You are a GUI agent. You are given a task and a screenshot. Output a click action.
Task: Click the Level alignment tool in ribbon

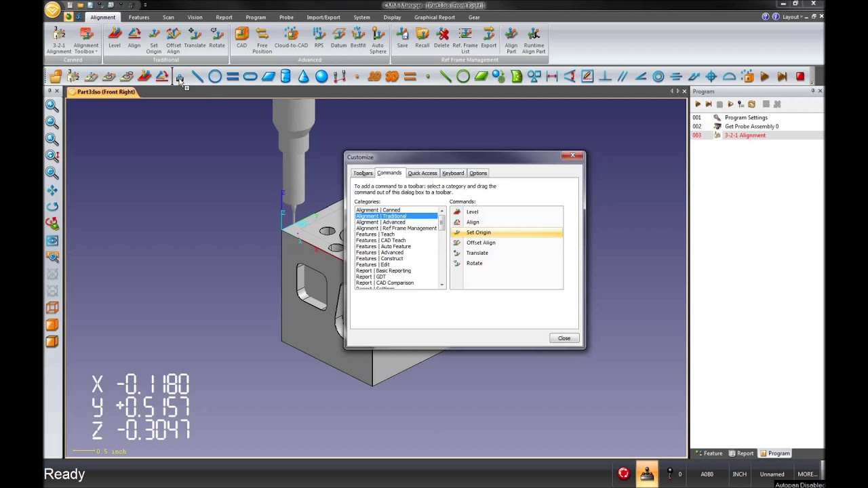(x=115, y=38)
